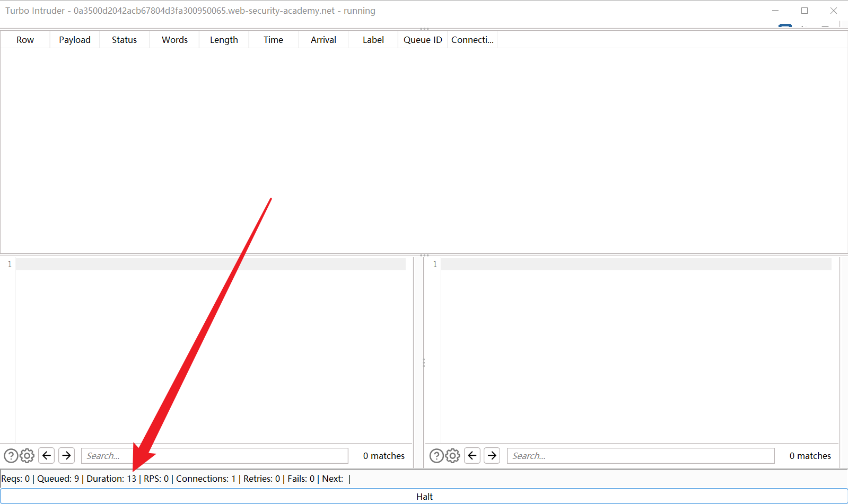848x504 pixels.
Task: Close the Turbo Intruder window
Action: click(x=834, y=11)
